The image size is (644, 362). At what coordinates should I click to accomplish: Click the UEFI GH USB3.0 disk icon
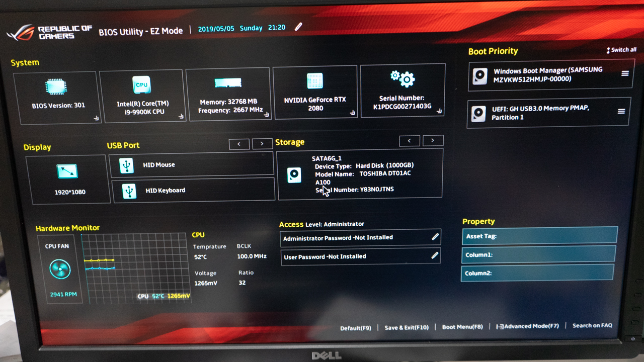click(x=478, y=114)
